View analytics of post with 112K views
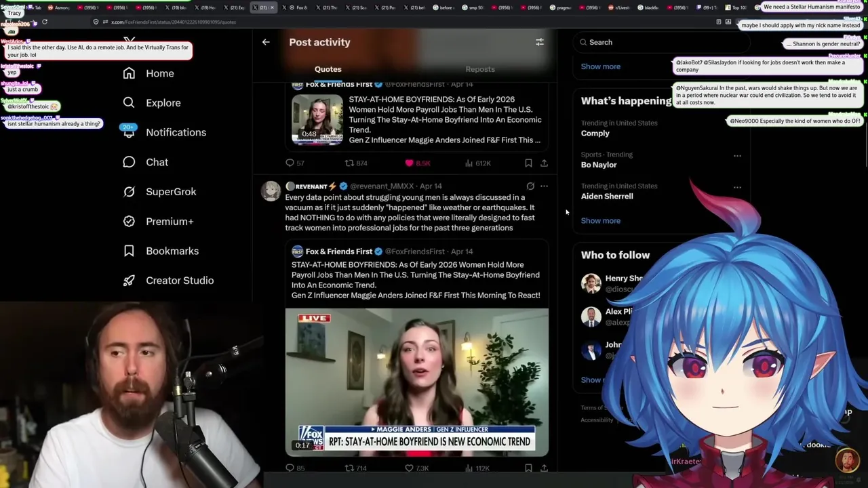 [477, 468]
